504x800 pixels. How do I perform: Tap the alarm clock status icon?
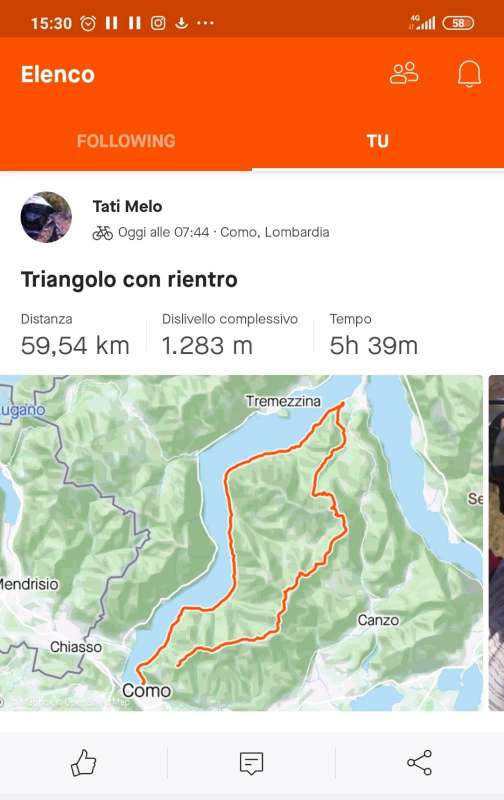pyautogui.click(x=88, y=23)
